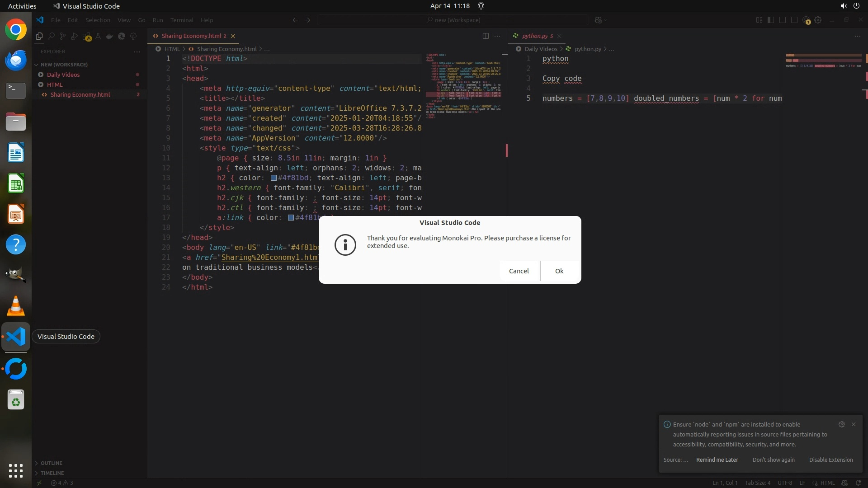Toggle the bottom panel layout button

783,20
